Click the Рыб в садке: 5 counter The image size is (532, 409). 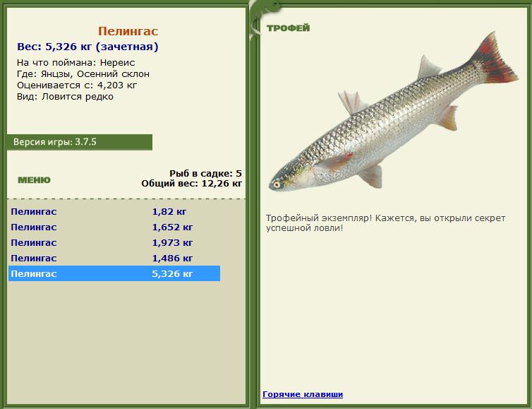[205, 173]
